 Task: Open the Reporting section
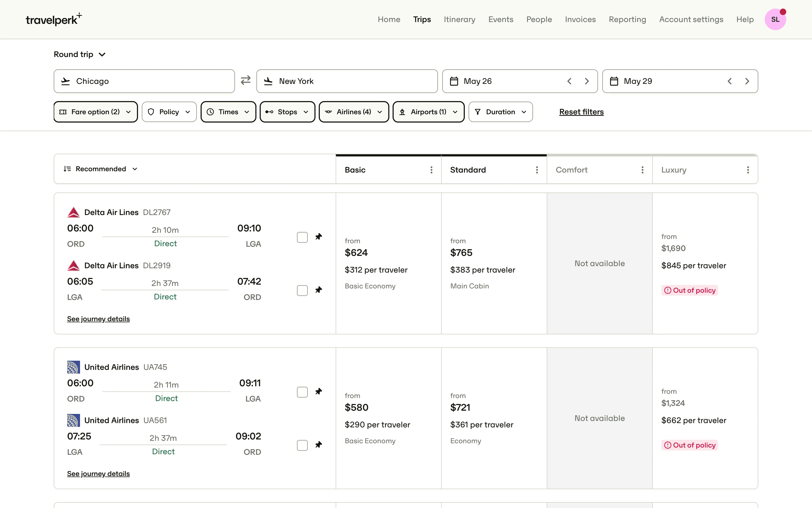coord(628,19)
